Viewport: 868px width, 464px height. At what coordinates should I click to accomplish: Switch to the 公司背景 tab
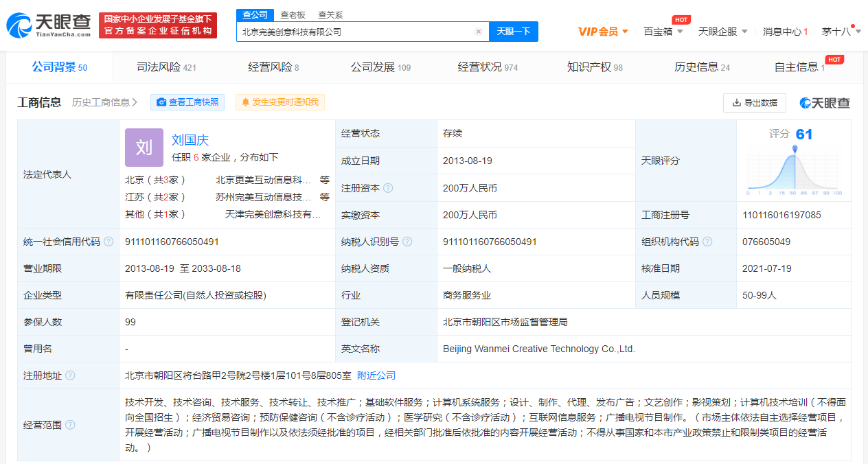[x=60, y=67]
